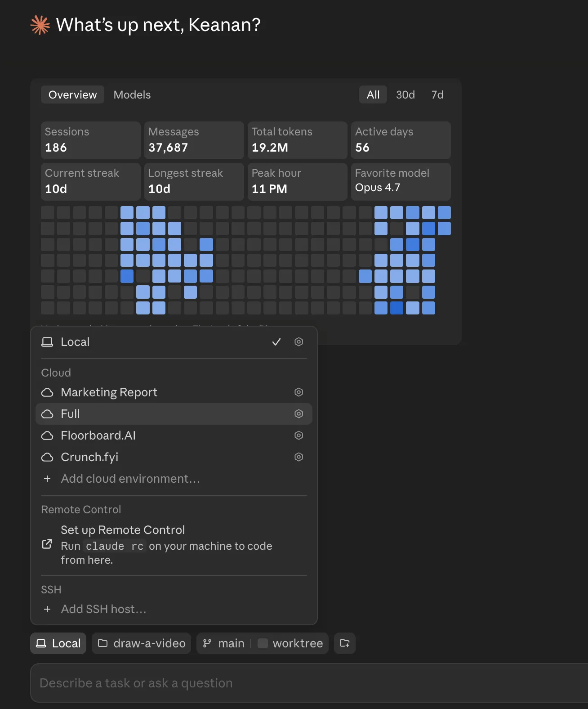Click cloud icon beside Marketing Report
The height and width of the screenshot is (709, 588).
(x=47, y=393)
